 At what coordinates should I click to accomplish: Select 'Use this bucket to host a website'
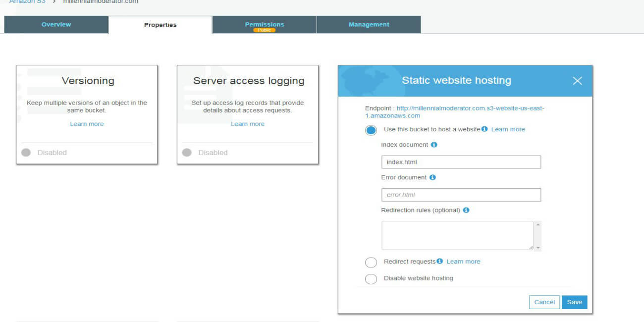click(371, 130)
